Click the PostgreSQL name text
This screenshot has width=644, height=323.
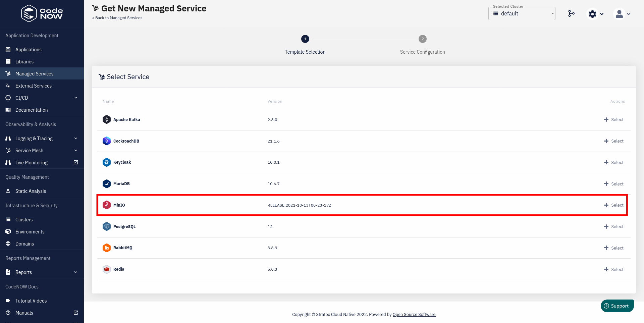[124, 227]
